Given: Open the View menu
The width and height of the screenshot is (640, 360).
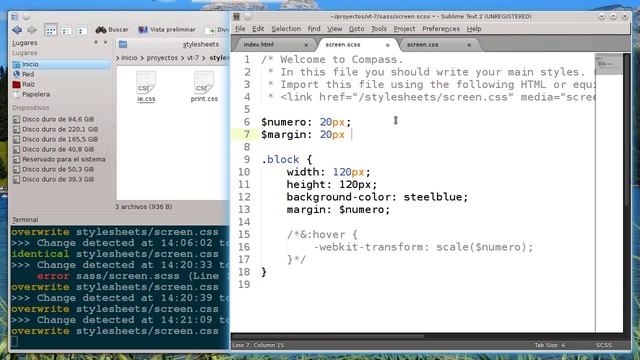Looking at the screenshot, I should pyautogui.click(x=334, y=29).
